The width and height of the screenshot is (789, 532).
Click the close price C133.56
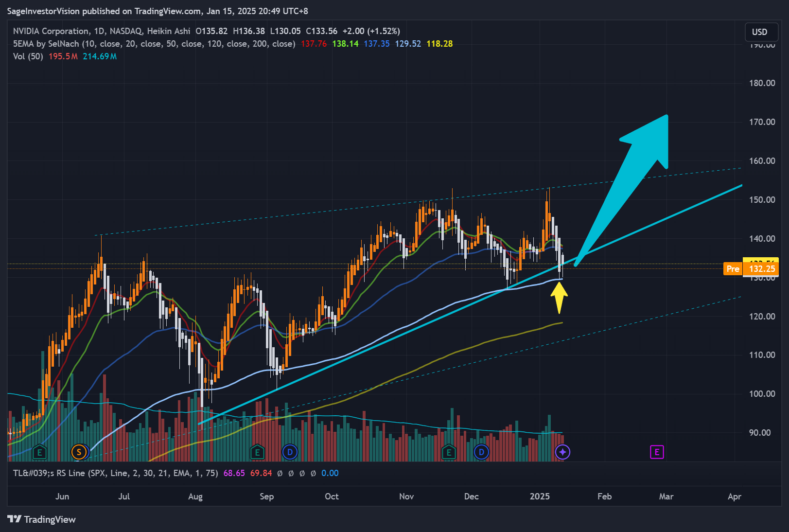point(321,31)
